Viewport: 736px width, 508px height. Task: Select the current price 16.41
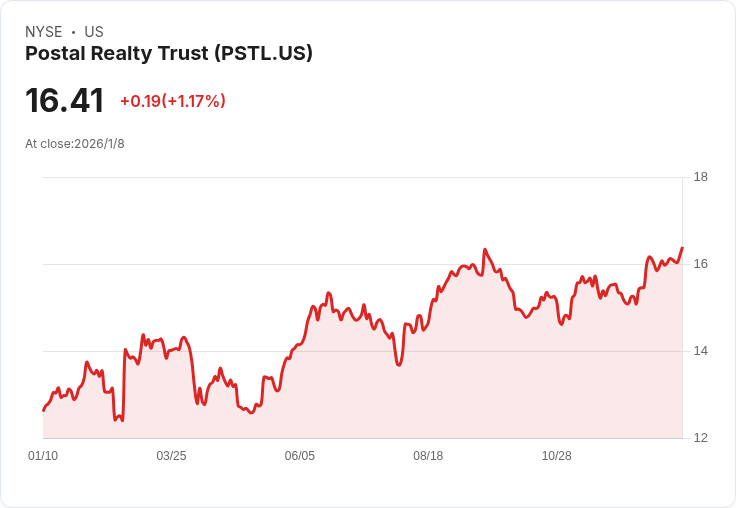[64, 100]
